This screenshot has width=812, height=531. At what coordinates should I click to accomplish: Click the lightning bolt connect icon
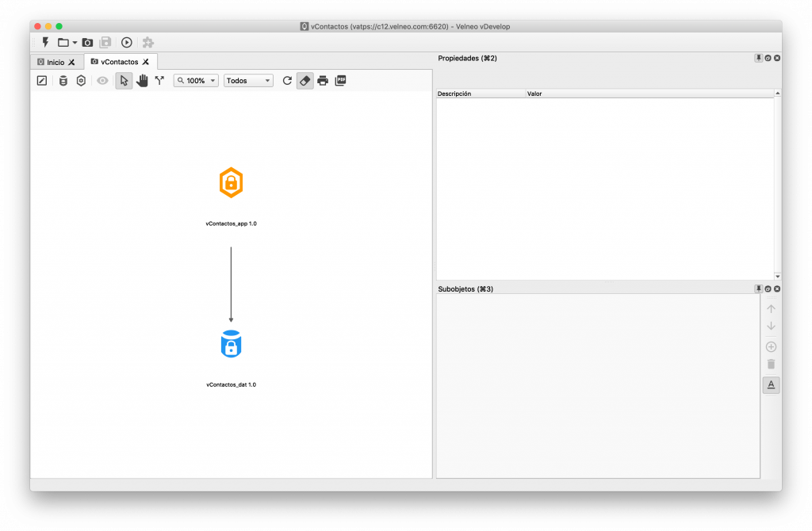pyautogui.click(x=45, y=43)
